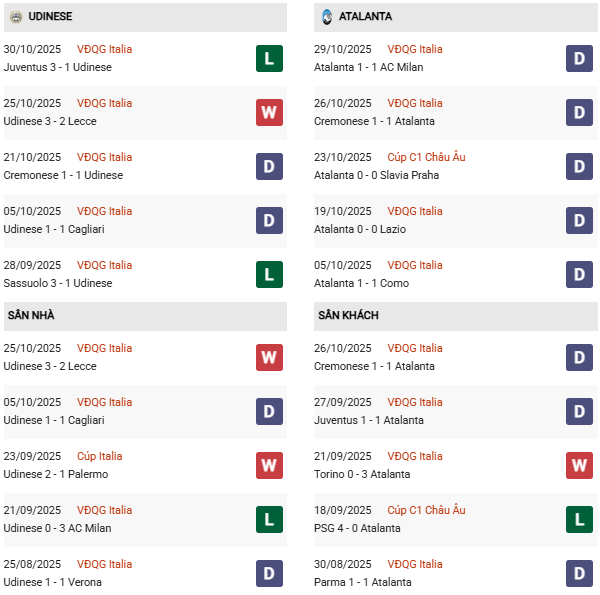Click the Udinese team crest icon

(16, 17)
